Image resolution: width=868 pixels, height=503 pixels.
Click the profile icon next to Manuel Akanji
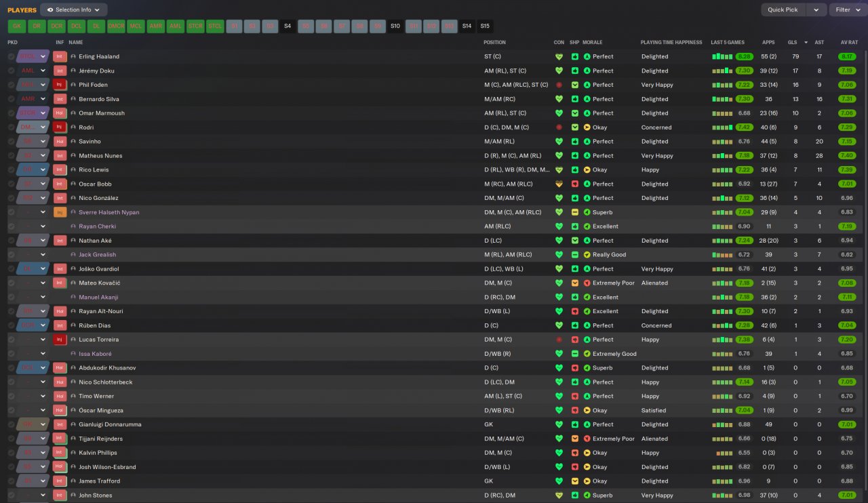(x=73, y=297)
